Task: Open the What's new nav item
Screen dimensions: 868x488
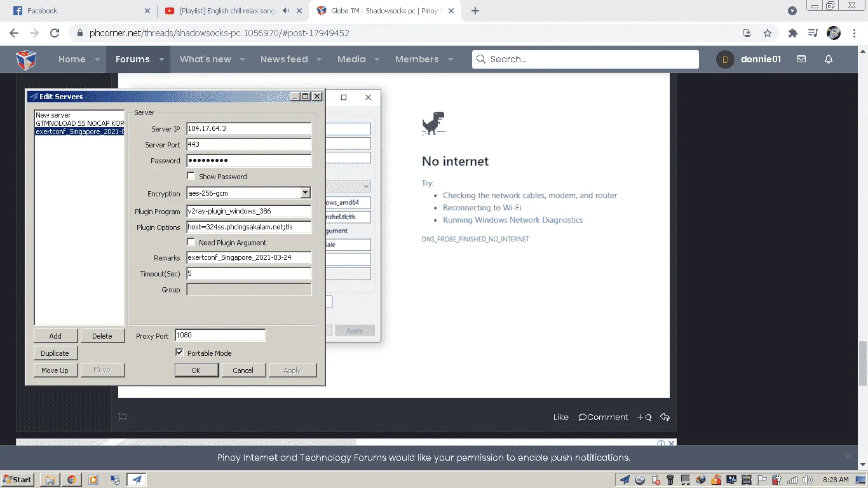Action: pyautogui.click(x=205, y=59)
